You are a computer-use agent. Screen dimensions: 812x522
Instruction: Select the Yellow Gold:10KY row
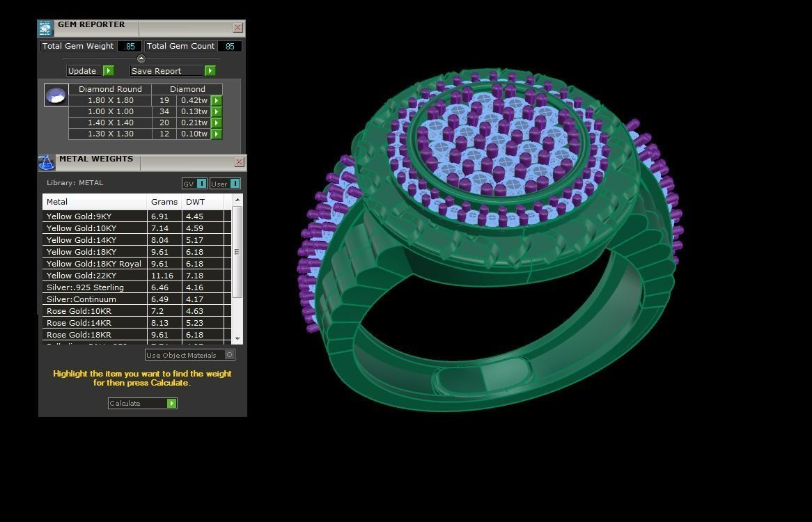coord(136,228)
